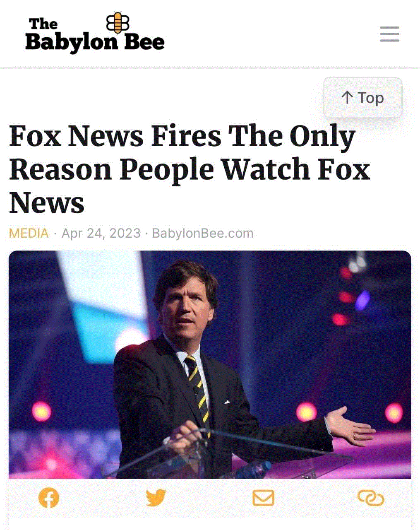
Task: Copy the article link with chain icon
Action: [371, 498]
